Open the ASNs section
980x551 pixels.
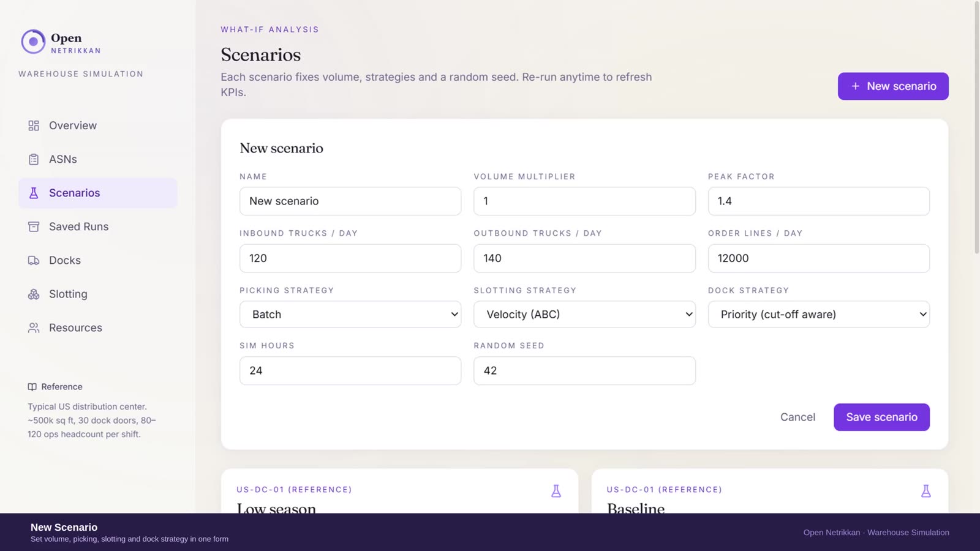point(98,159)
